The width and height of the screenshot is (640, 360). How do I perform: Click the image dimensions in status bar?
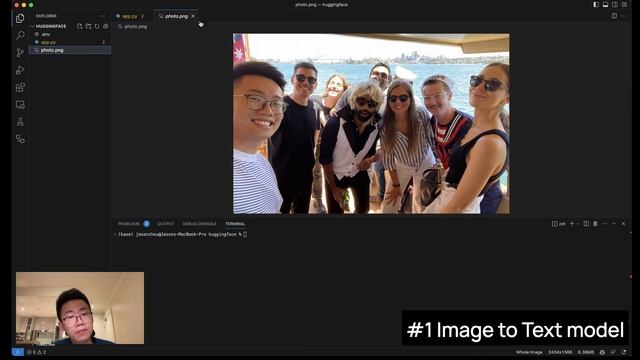click(560, 352)
